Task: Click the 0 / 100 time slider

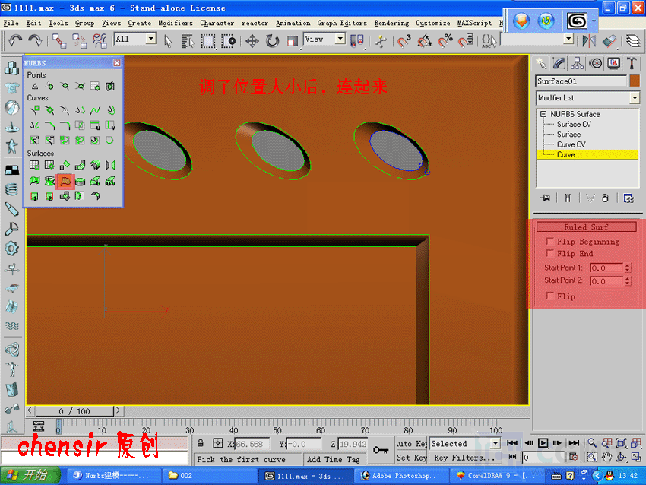Action: (74, 411)
